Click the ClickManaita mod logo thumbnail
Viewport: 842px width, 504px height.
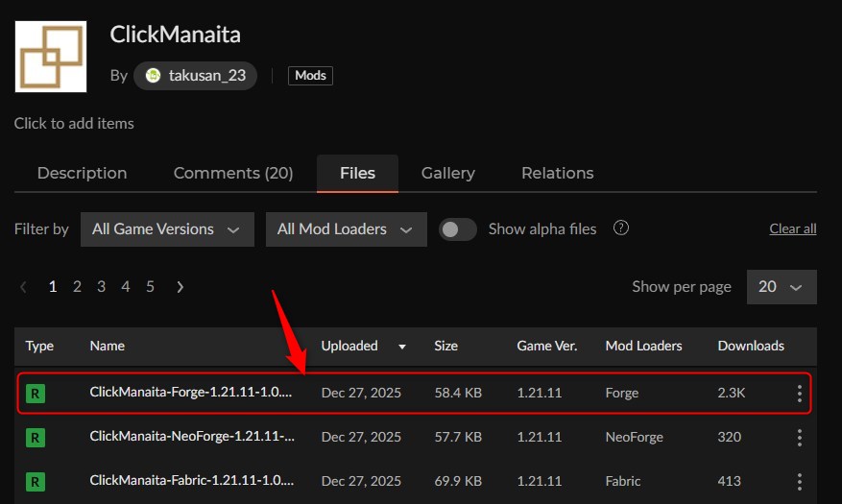point(50,57)
